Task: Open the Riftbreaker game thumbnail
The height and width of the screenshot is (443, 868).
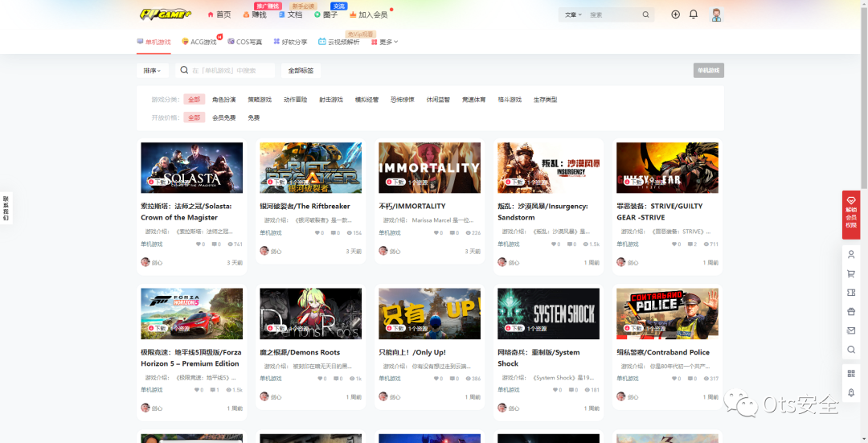Action: pyautogui.click(x=310, y=168)
